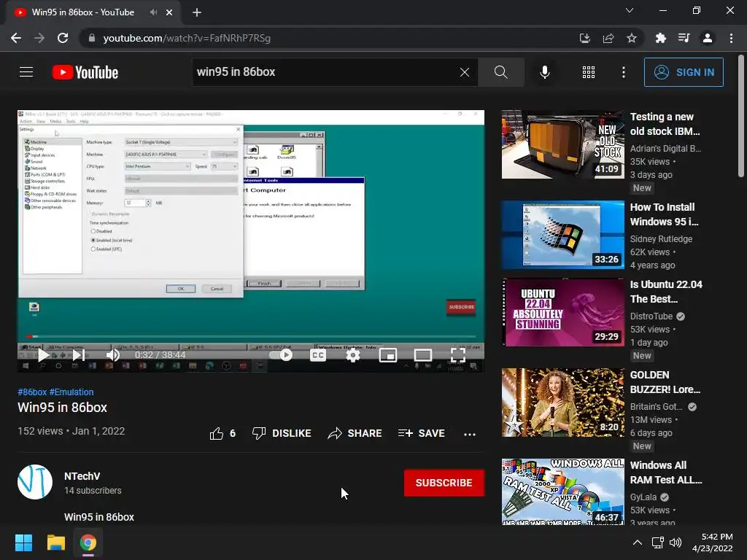Seek on the video progress bar
This screenshot has width=747, height=560.
251,336
